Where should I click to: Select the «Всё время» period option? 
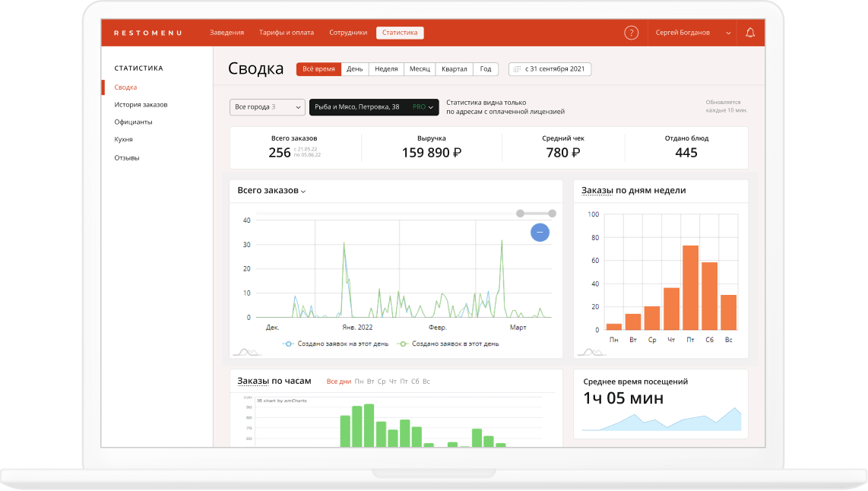point(318,69)
